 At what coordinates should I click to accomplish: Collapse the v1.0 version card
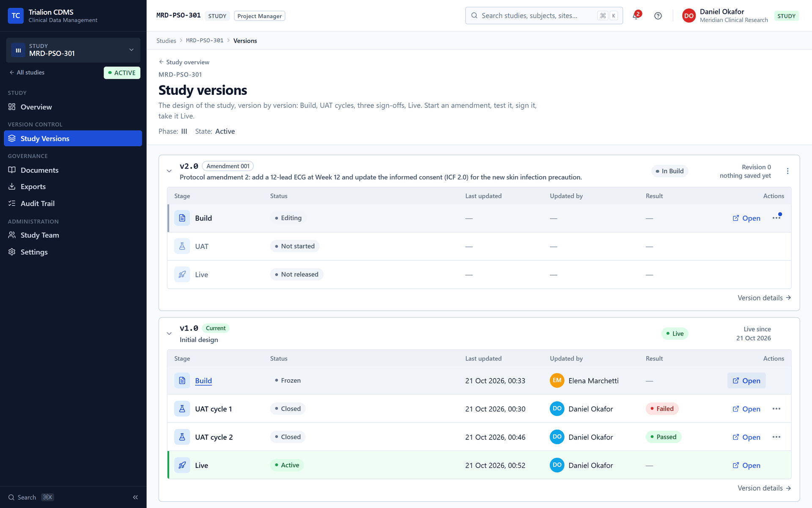point(169,334)
